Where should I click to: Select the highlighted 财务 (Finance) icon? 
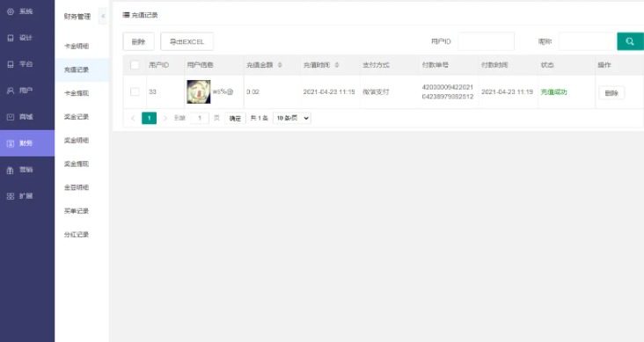point(11,143)
